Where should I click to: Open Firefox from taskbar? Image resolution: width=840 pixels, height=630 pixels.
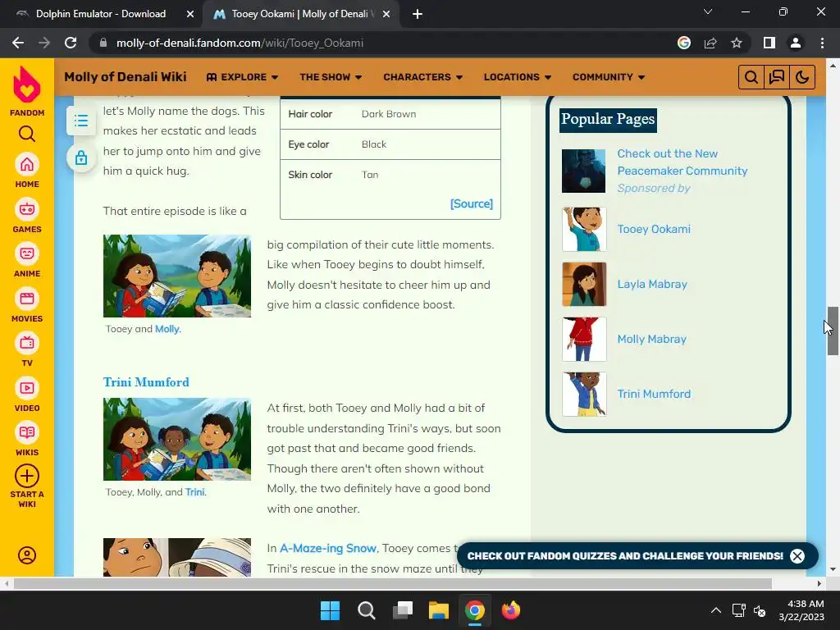tap(510, 610)
